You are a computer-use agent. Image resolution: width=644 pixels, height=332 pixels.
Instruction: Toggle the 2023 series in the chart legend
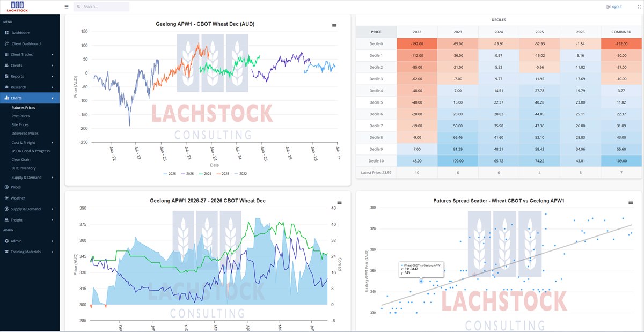(x=223, y=174)
